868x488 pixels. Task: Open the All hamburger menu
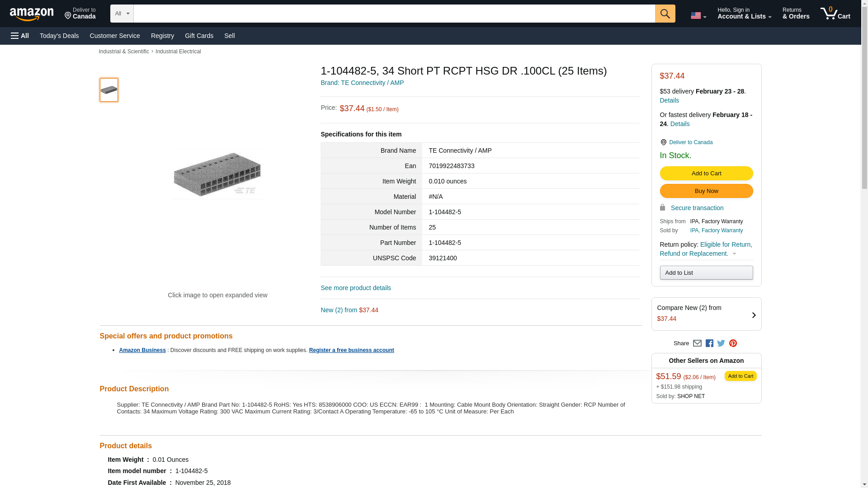click(x=20, y=36)
